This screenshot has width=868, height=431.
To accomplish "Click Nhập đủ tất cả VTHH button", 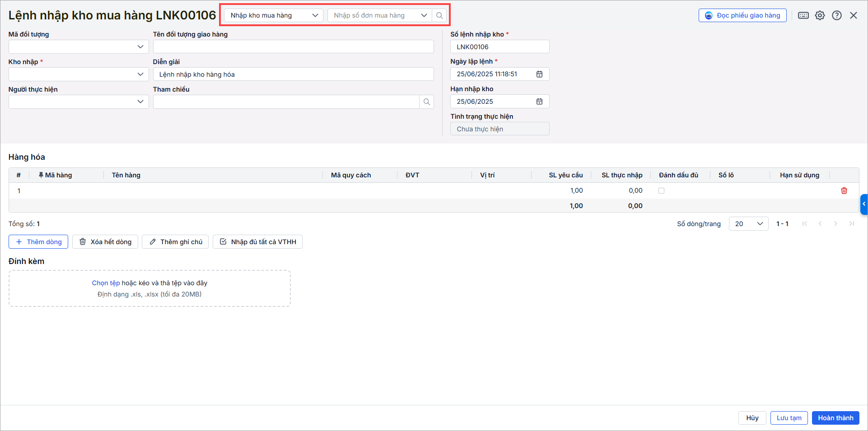I will [x=257, y=242].
